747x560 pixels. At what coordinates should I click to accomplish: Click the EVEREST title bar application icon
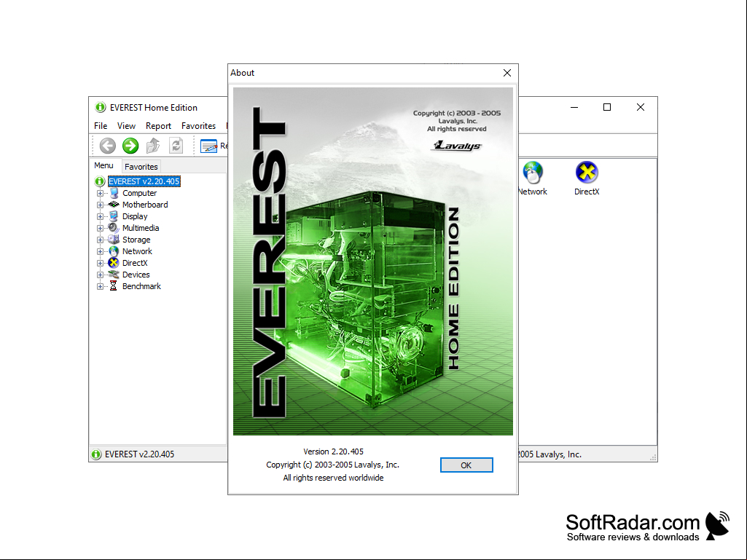click(x=100, y=108)
